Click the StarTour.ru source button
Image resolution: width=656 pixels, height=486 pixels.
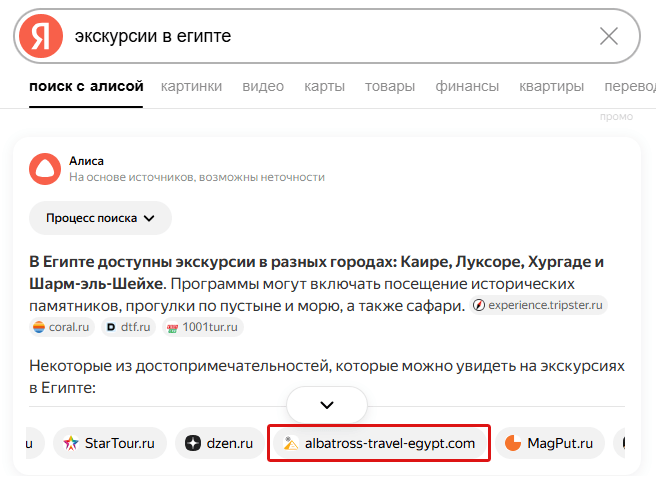[110, 442]
